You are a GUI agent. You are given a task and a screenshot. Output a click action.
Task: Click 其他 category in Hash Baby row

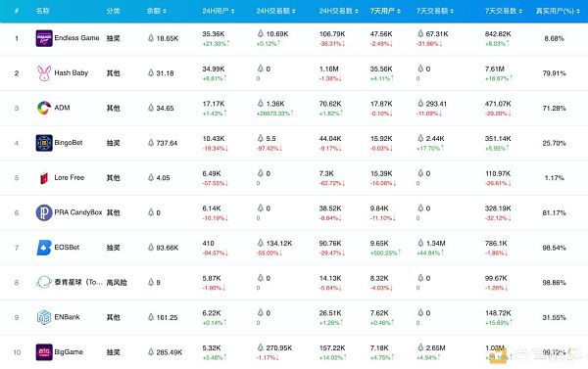tap(114, 73)
